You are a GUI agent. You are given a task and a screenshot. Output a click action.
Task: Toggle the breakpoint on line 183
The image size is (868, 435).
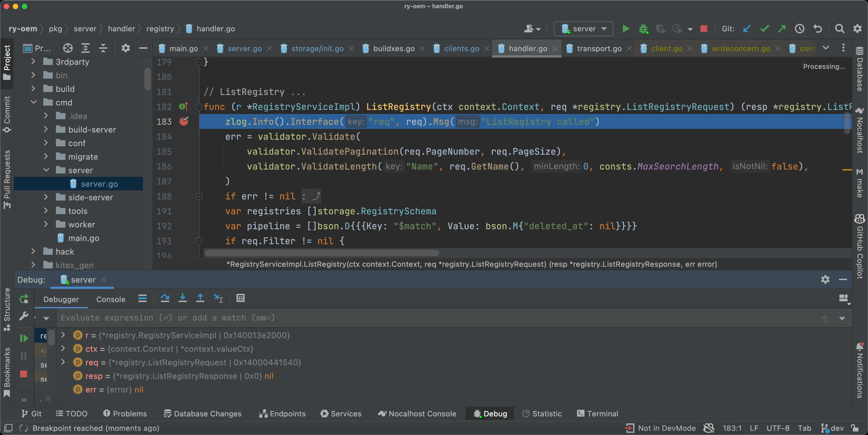pyautogui.click(x=184, y=122)
